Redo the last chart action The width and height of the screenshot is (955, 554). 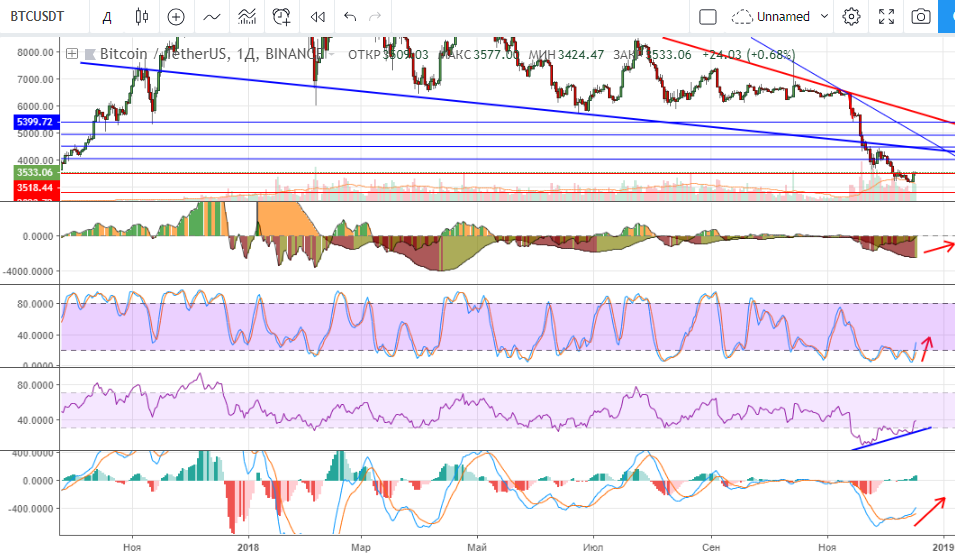pos(376,16)
